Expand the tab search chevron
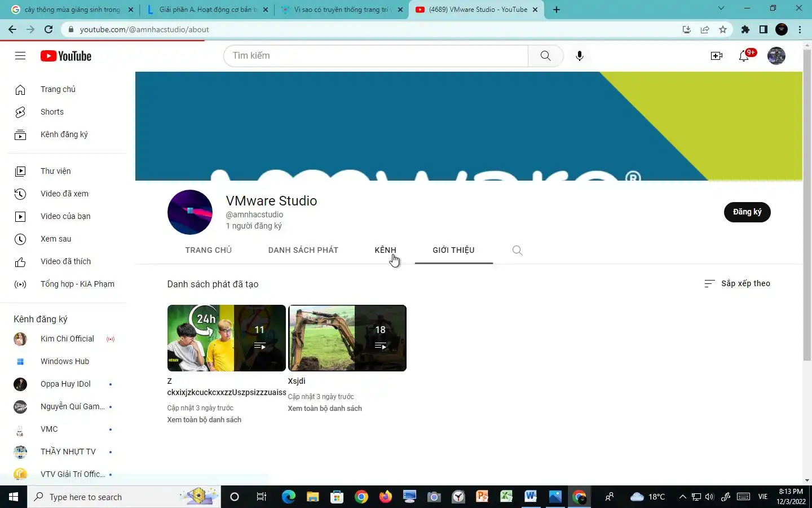Viewport: 812px width, 508px height. click(721, 8)
